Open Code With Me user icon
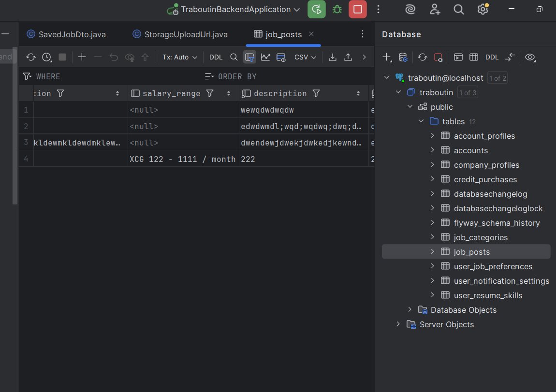The image size is (556, 392). pos(435,10)
